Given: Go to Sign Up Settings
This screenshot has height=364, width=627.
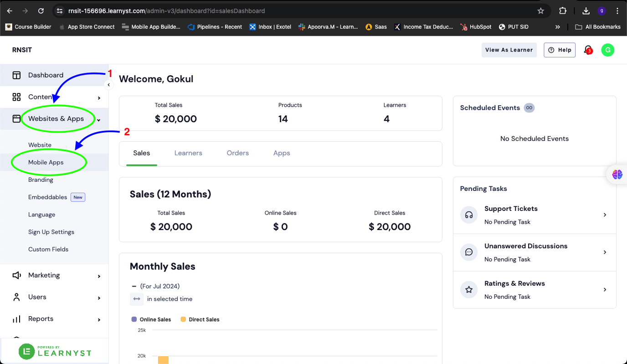Looking at the screenshot, I should pos(51,232).
